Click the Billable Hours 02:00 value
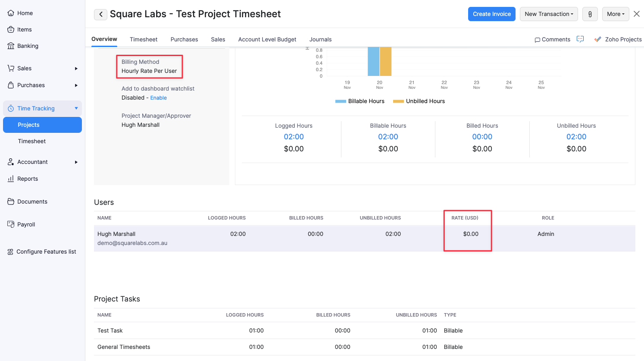644x361 pixels. 388,137
